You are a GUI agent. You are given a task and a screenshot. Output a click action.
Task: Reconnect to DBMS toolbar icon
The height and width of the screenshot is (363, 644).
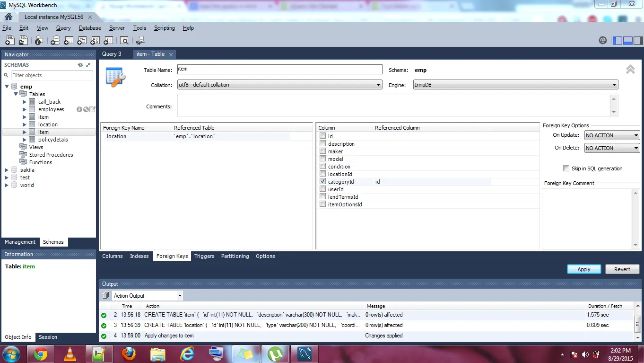(140, 40)
